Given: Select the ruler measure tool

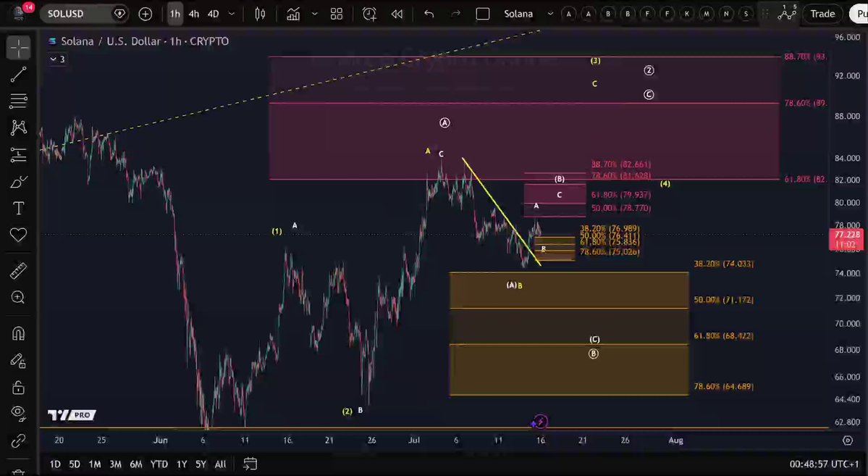Looking at the screenshot, I should point(18,271).
